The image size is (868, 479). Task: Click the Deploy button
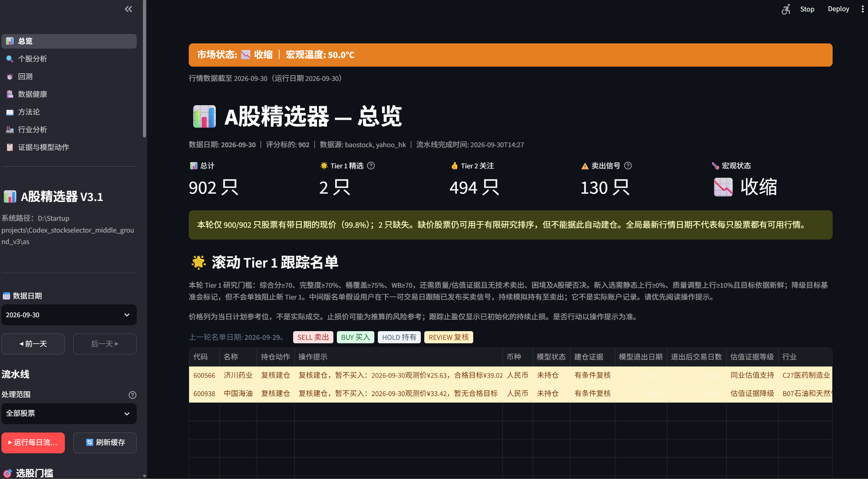click(838, 9)
